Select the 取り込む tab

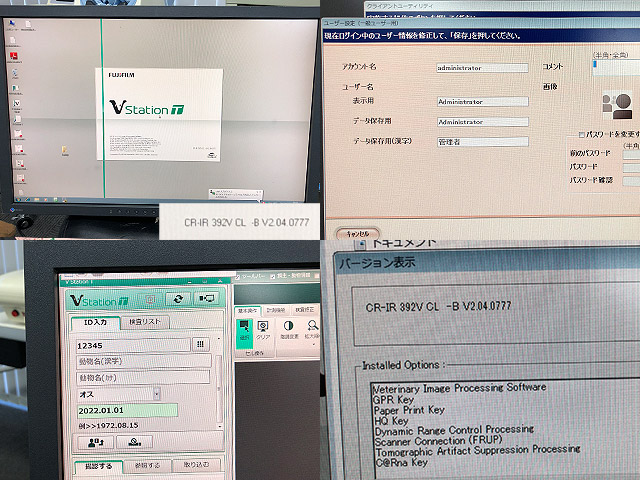coord(196,464)
